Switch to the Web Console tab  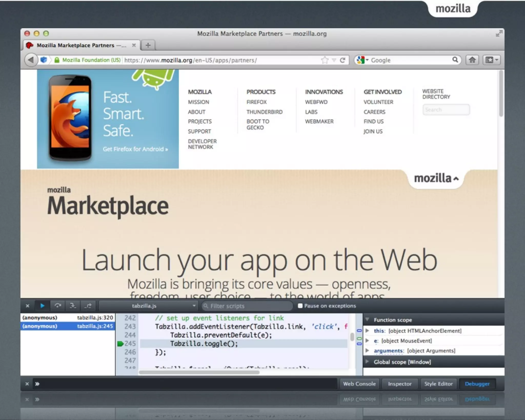pyautogui.click(x=359, y=384)
